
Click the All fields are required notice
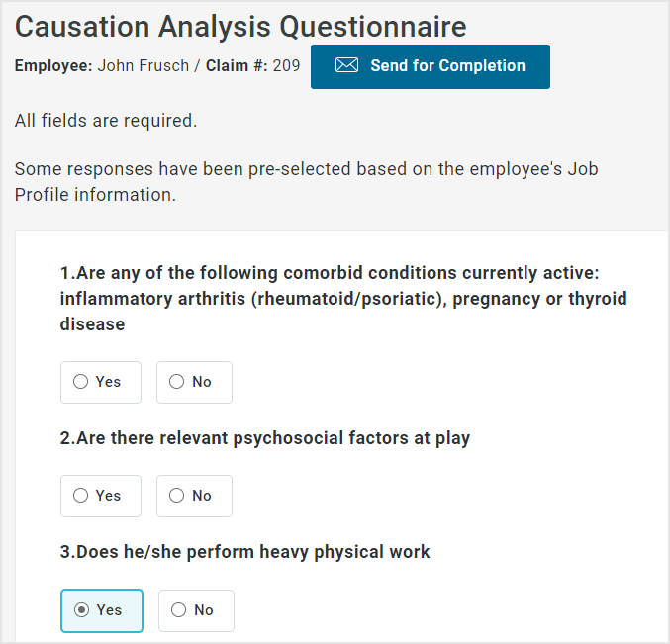point(106,121)
